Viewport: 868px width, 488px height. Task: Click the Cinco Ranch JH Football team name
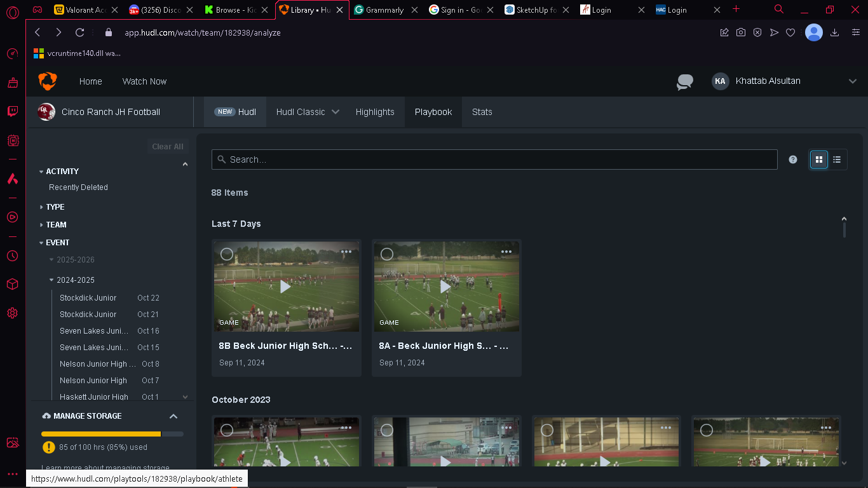pos(111,112)
